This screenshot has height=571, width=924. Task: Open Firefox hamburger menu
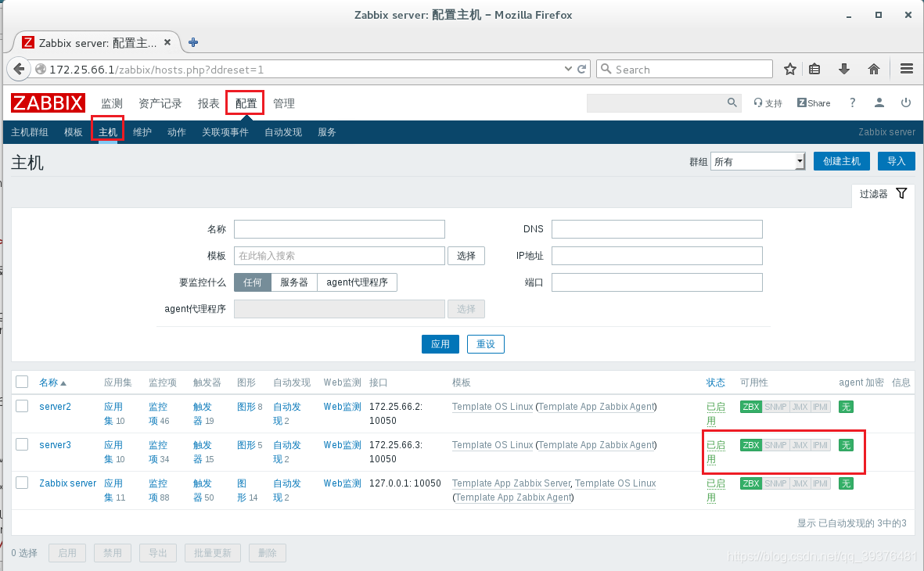[907, 69]
